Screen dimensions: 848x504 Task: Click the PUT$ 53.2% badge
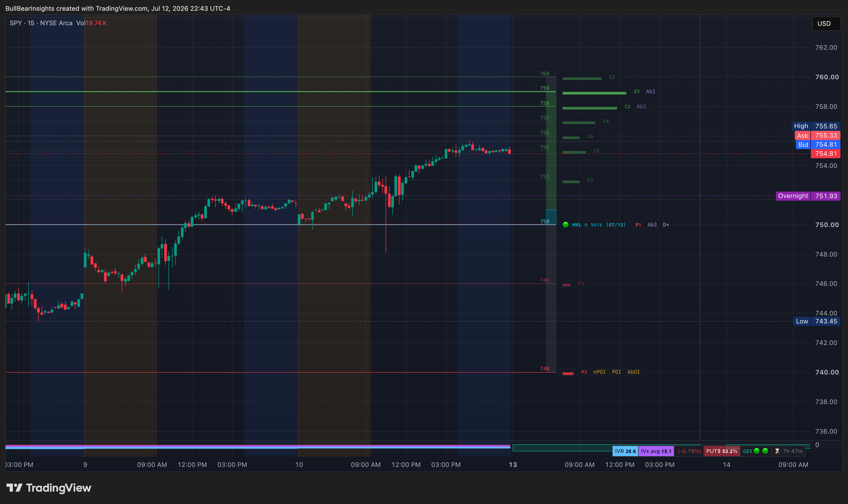722,451
